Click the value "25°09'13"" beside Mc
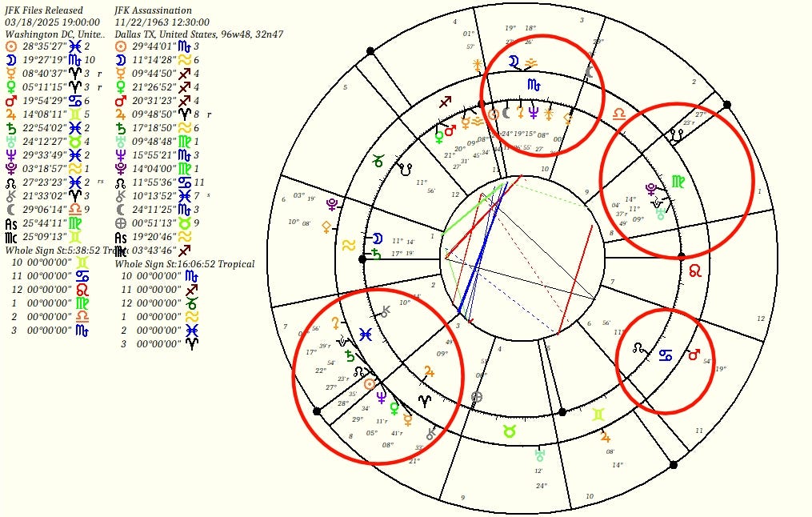The width and height of the screenshot is (812, 517). click(45, 237)
